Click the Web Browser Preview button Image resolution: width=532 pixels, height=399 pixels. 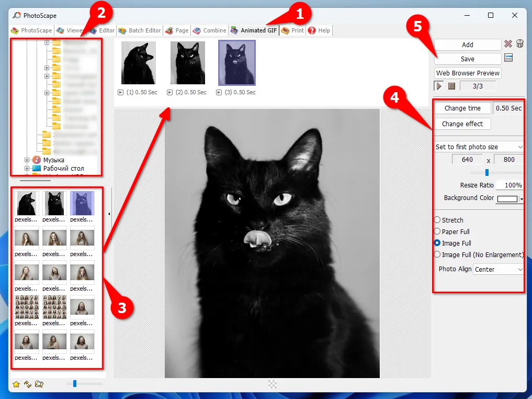[x=467, y=73]
